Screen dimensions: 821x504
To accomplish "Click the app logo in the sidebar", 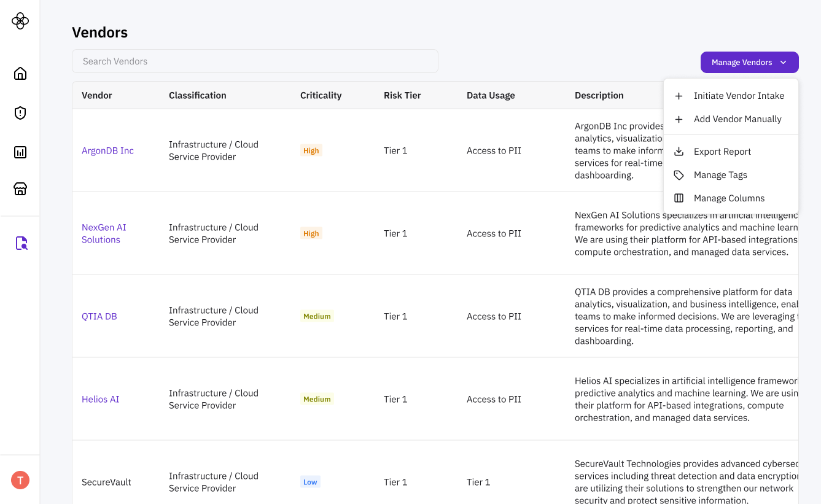I will tap(20, 21).
